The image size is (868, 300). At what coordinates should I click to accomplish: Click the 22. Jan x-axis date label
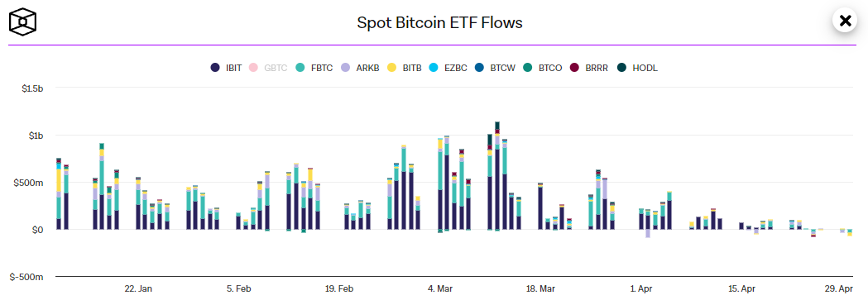(138, 289)
